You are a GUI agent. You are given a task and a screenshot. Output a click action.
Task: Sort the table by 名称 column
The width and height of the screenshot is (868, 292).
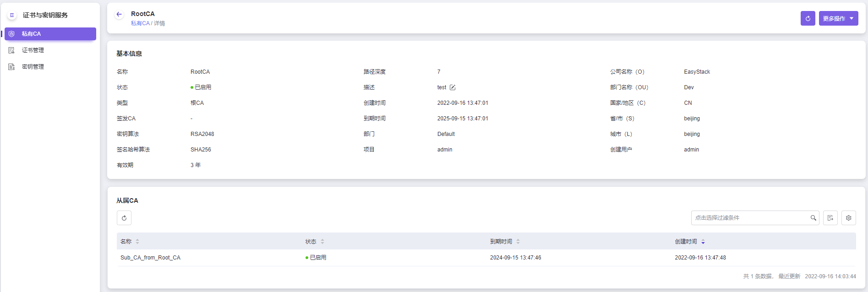click(137, 242)
